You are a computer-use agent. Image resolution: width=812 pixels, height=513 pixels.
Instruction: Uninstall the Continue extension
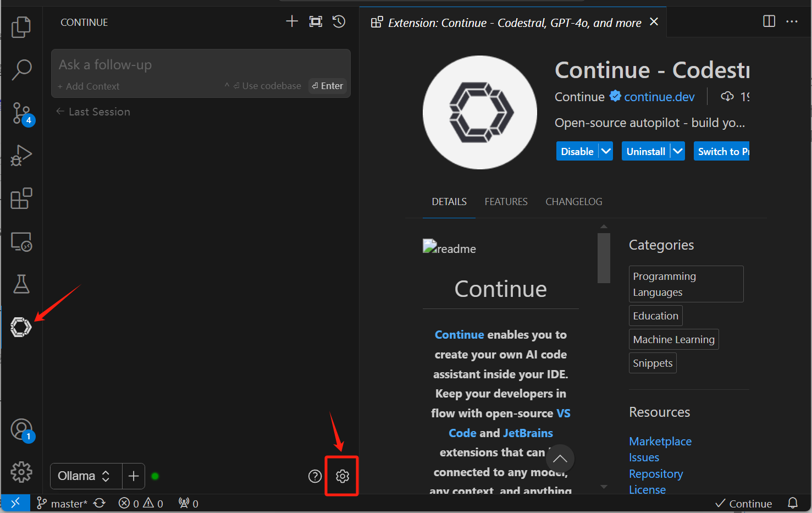(646, 151)
